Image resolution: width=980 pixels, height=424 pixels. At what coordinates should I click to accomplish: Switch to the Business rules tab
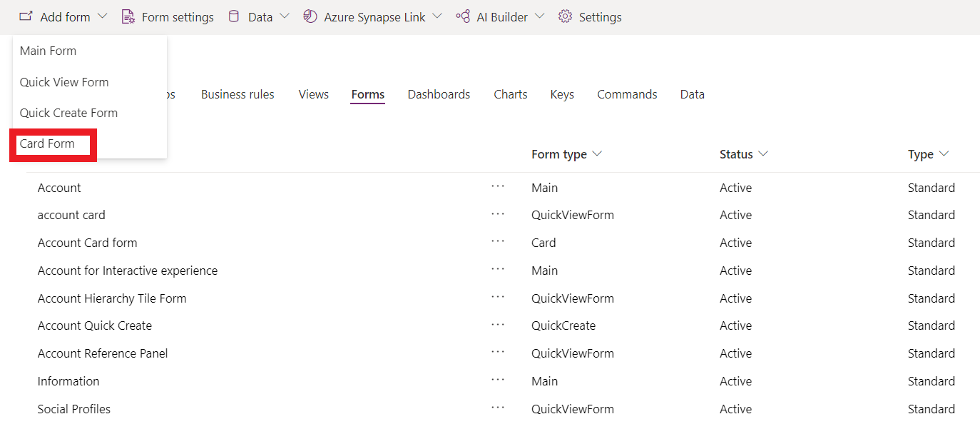pyautogui.click(x=238, y=94)
